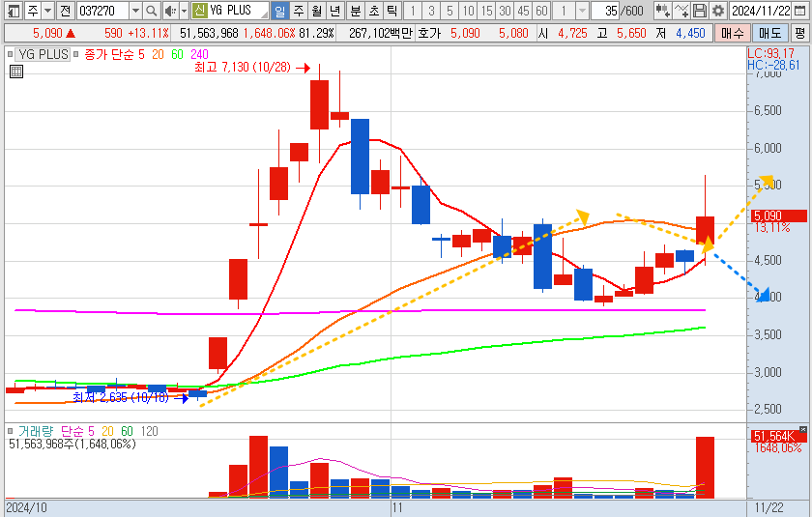
Task: Toggle the 평 button at right
Action: [x=799, y=34]
